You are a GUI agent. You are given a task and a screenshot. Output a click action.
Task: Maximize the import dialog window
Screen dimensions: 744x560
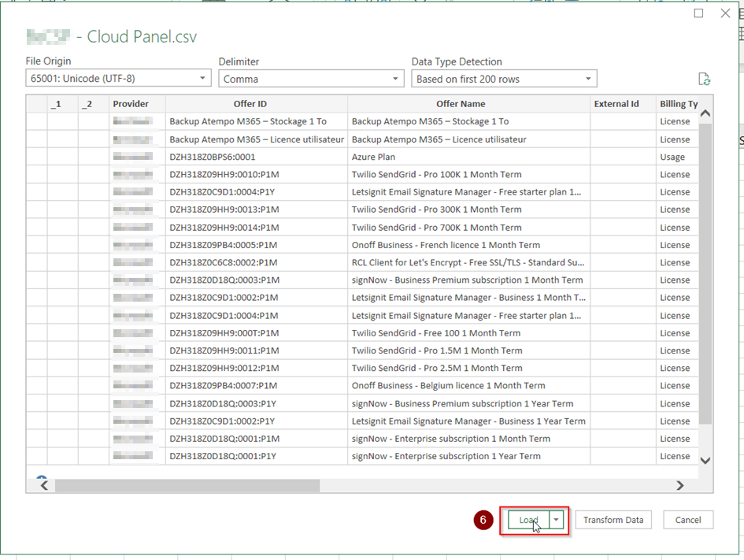tap(698, 13)
